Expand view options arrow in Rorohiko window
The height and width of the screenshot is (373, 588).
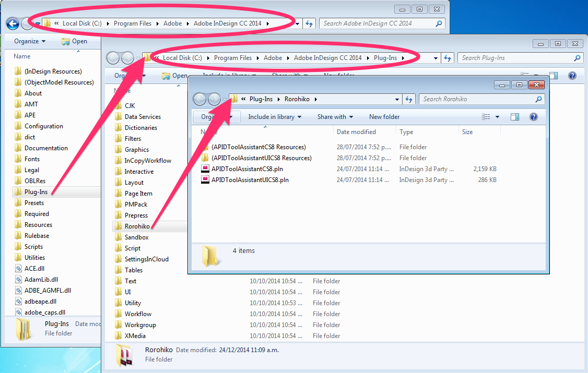(x=497, y=117)
